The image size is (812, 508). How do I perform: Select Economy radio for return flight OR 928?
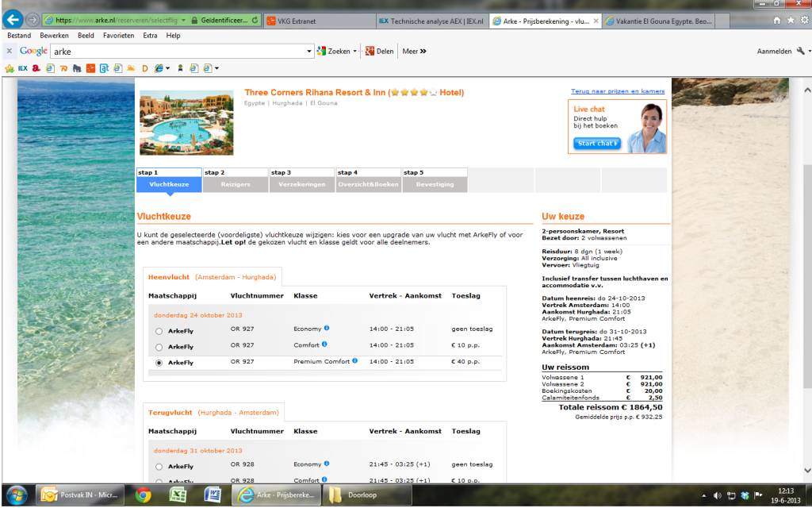pos(159,467)
